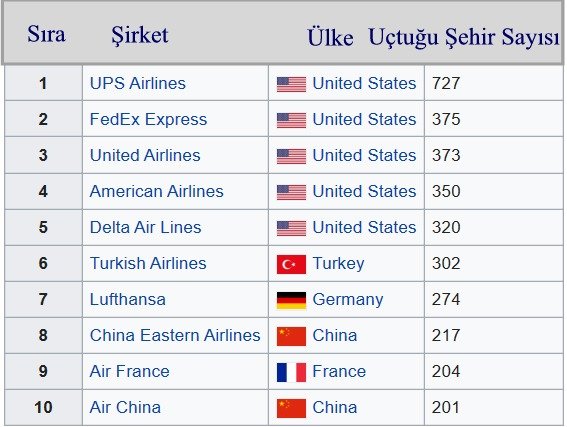Viewport: 567px width, 427px height.
Task: Click the US flag in FedEx row
Action: point(291,120)
